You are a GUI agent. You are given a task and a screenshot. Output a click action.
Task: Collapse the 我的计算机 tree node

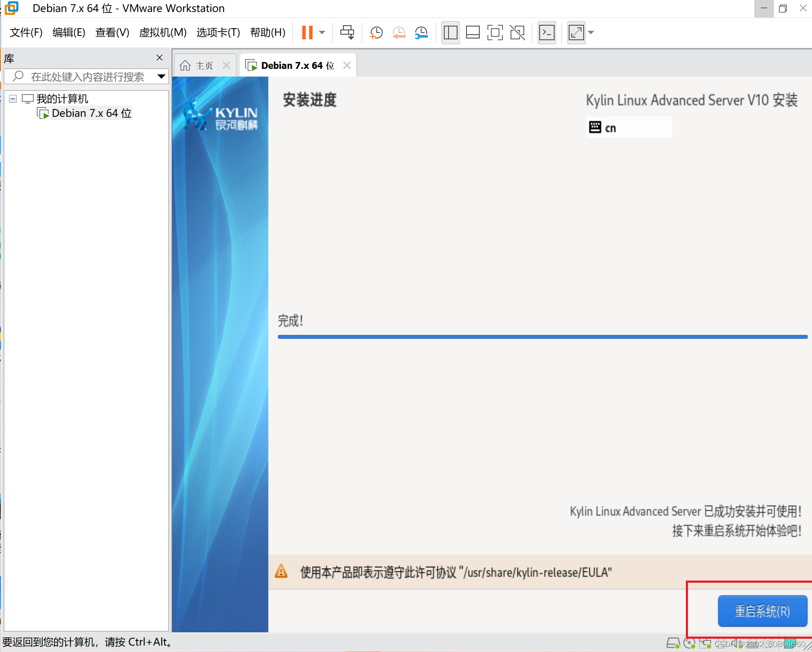pos(13,99)
